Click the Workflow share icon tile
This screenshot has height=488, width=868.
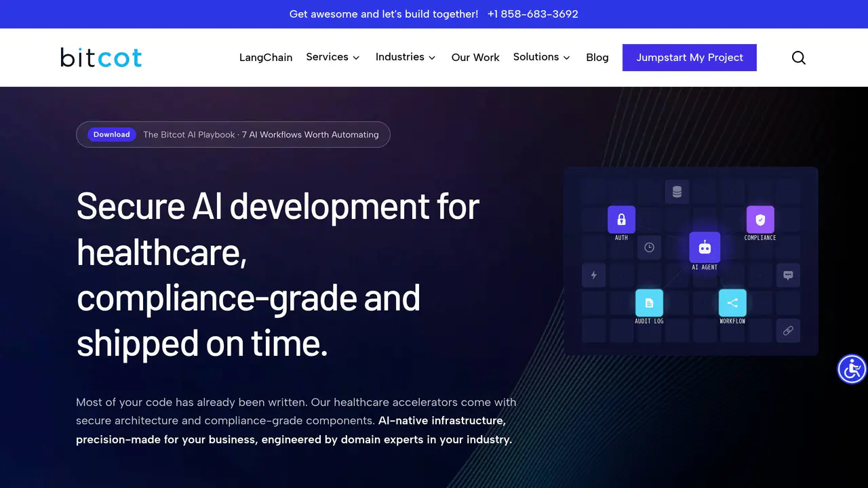coord(732,303)
